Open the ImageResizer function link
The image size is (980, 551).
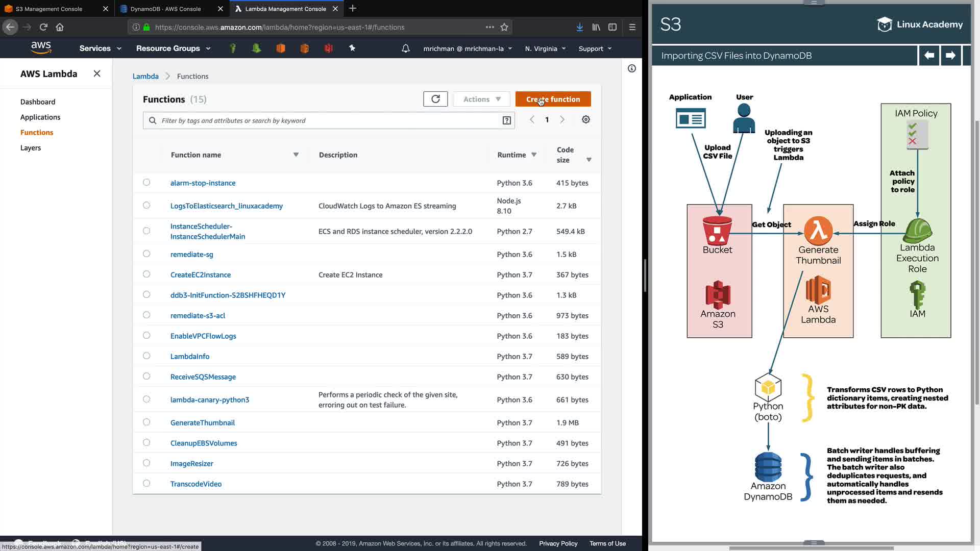191,463
